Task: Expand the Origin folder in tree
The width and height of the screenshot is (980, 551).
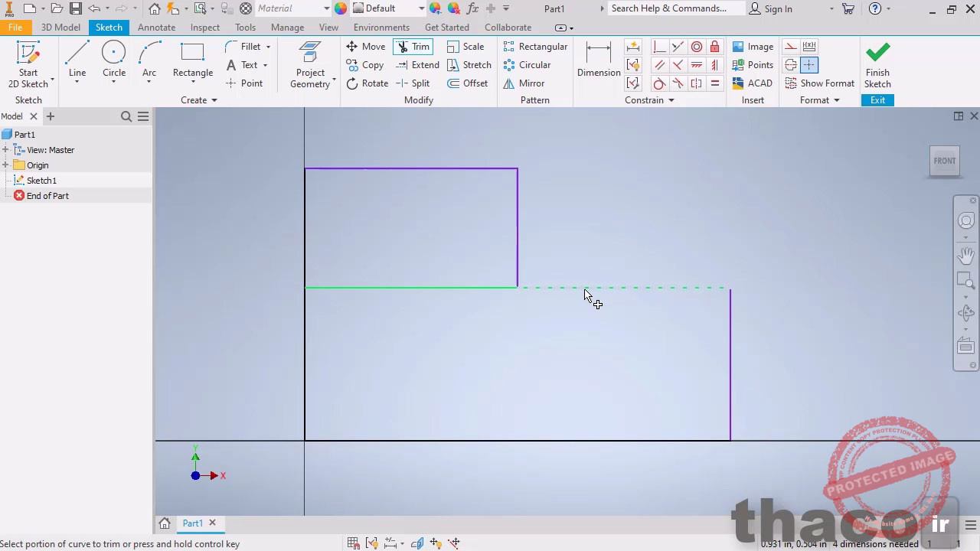Action: (x=5, y=165)
